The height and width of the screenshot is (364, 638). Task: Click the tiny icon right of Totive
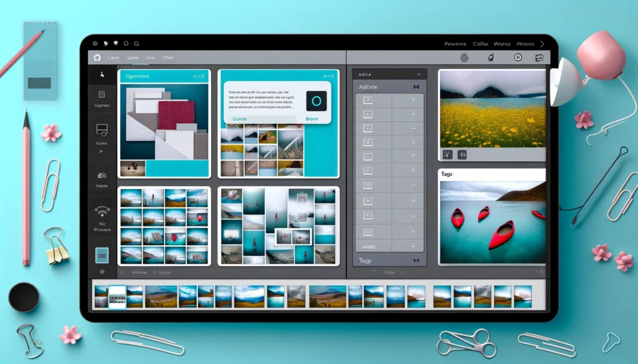coord(403,273)
